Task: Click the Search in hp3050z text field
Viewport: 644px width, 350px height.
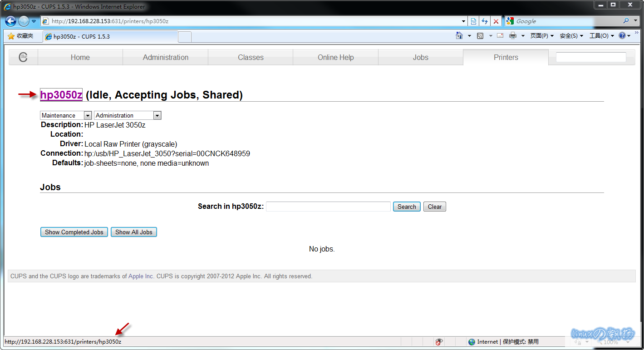Action: [x=328, y=207]
